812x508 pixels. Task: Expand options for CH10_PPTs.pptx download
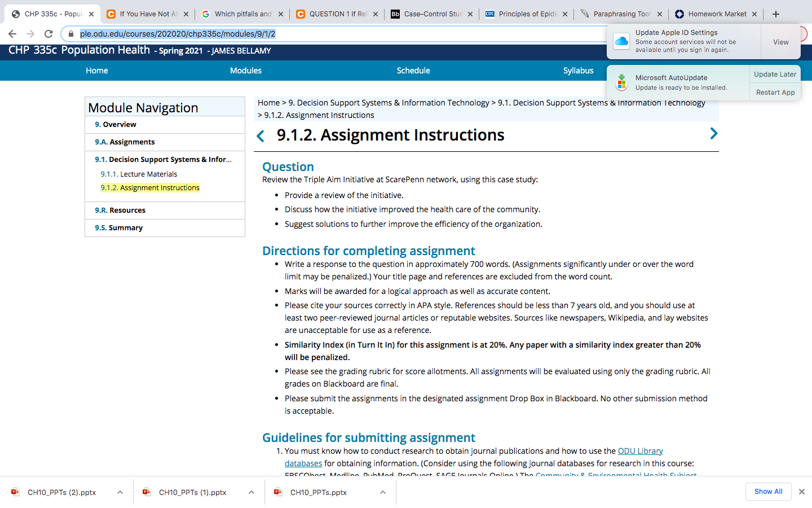click(383, 492)
